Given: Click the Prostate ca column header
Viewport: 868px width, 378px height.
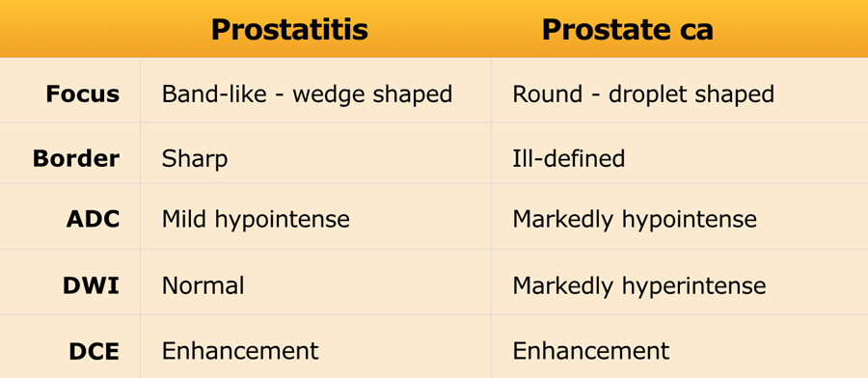Looking at the screenshot, I should click(627, 30).
